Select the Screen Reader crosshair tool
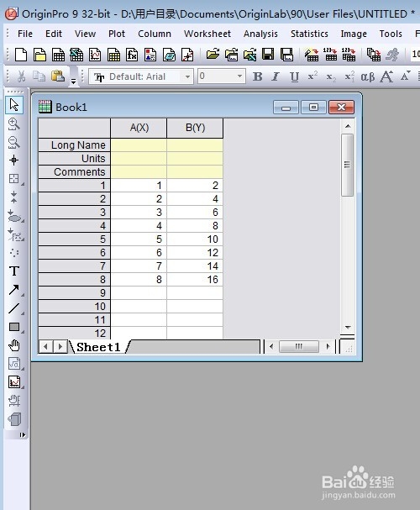Screen dimensions: 420x510 [14, 160]
